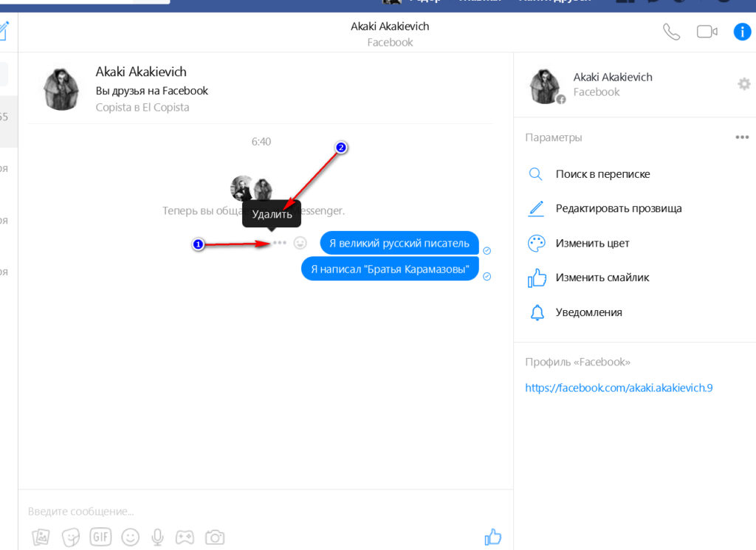Select Редактировать прозвища option
Image resolution: width=756 pixels, height=550 pixels.
pos(619,208)
